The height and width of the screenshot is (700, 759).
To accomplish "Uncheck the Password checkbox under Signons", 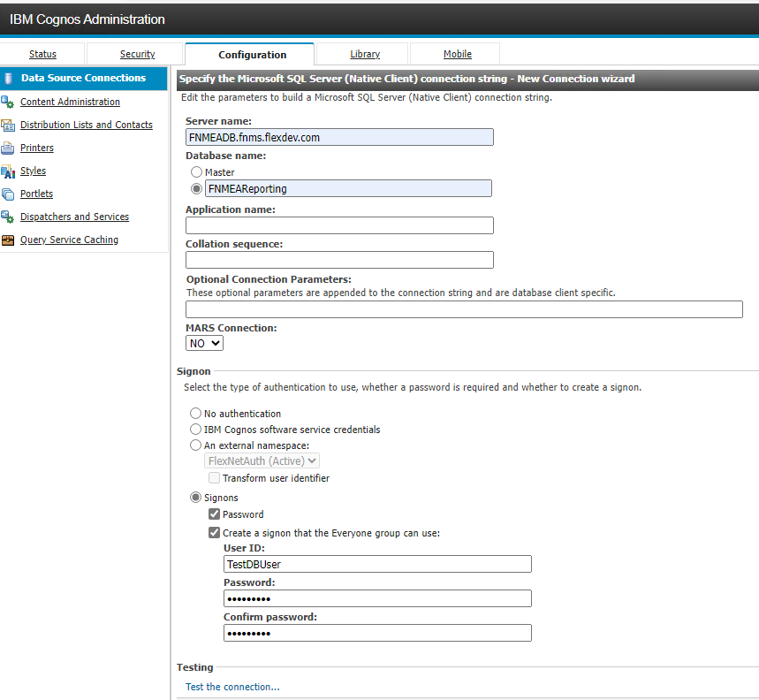I will (214, 514).
